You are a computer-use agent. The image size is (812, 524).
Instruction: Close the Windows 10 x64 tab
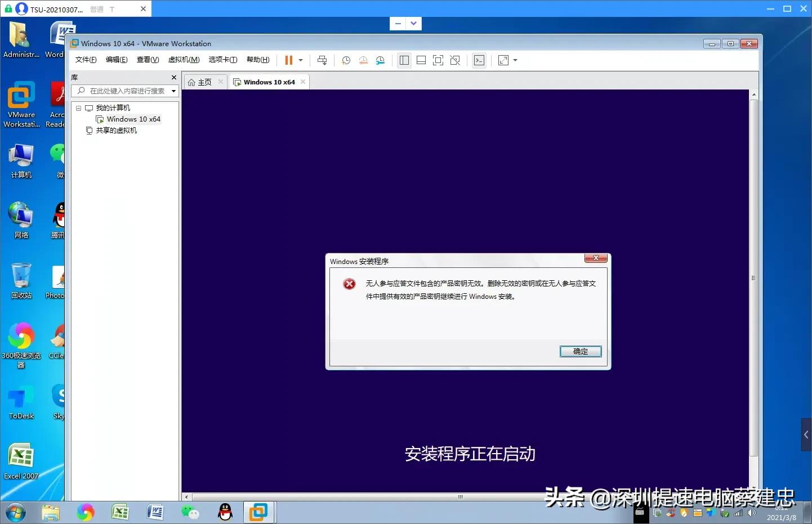[303, 82]
